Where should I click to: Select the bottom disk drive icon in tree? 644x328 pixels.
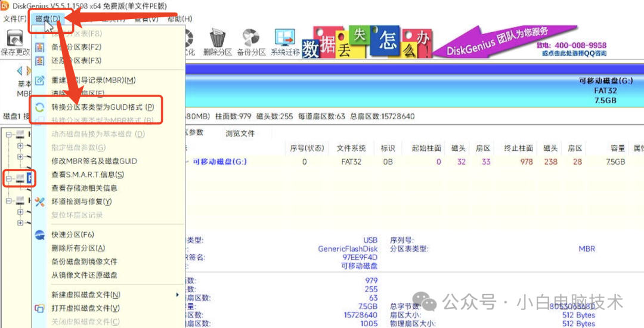click(x=20, y=201)
